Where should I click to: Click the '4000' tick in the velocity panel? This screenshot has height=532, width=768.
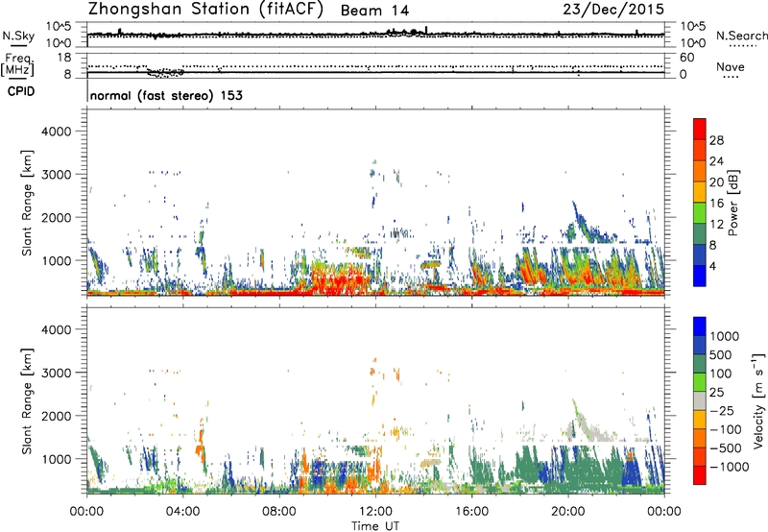[56, 329]
